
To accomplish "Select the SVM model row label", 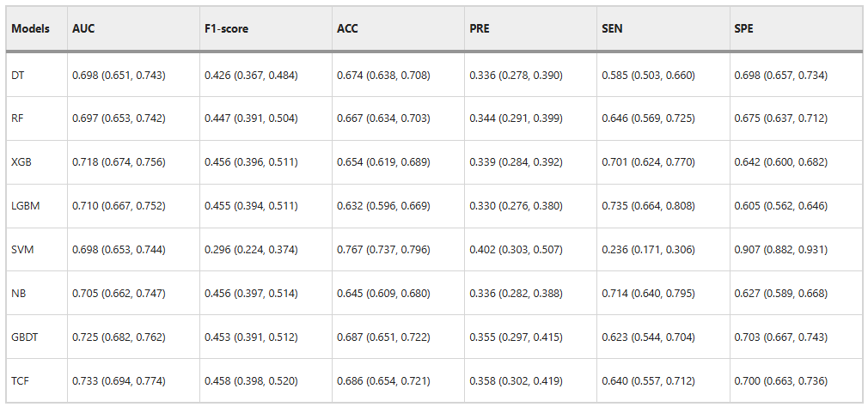I will tap(22, 250).
